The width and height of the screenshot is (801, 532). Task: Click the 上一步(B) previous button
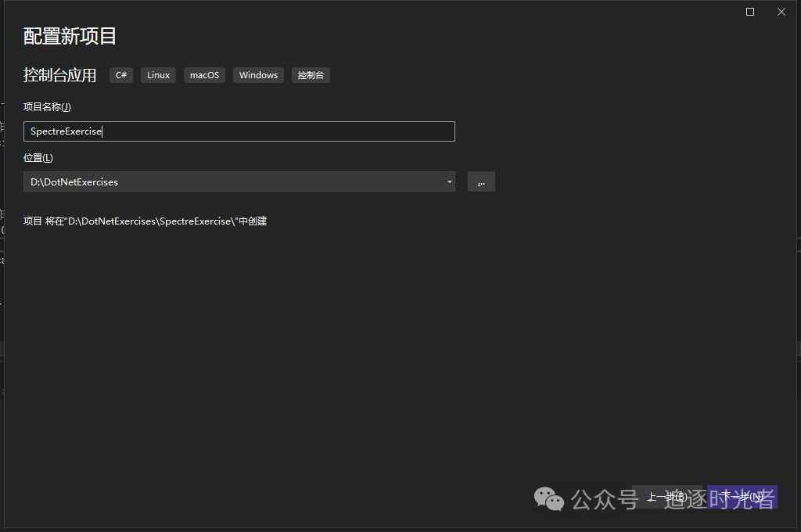tap(667, 496)
